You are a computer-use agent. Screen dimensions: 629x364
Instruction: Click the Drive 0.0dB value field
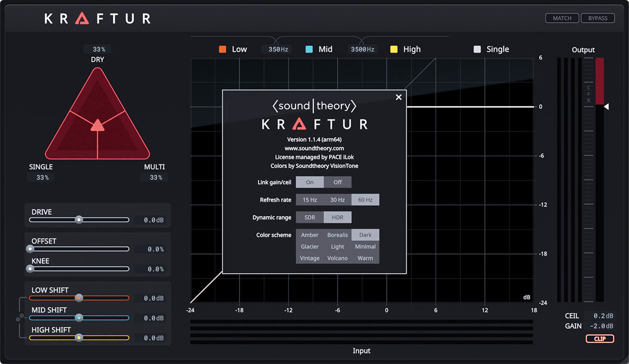tap(150, 220)
